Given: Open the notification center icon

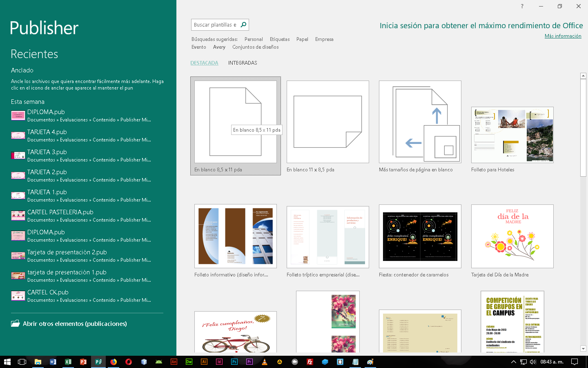Looking at the screenshot, I should (x=575, y=362).
